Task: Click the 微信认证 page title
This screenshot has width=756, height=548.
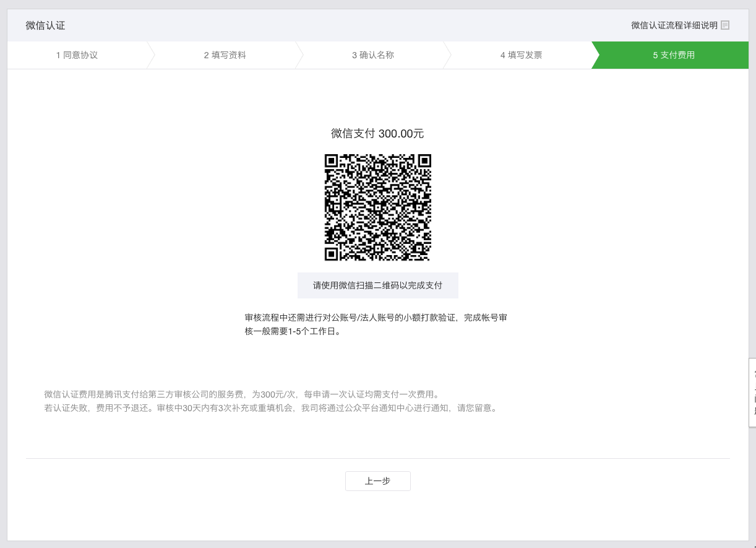Action: (45, 25)
